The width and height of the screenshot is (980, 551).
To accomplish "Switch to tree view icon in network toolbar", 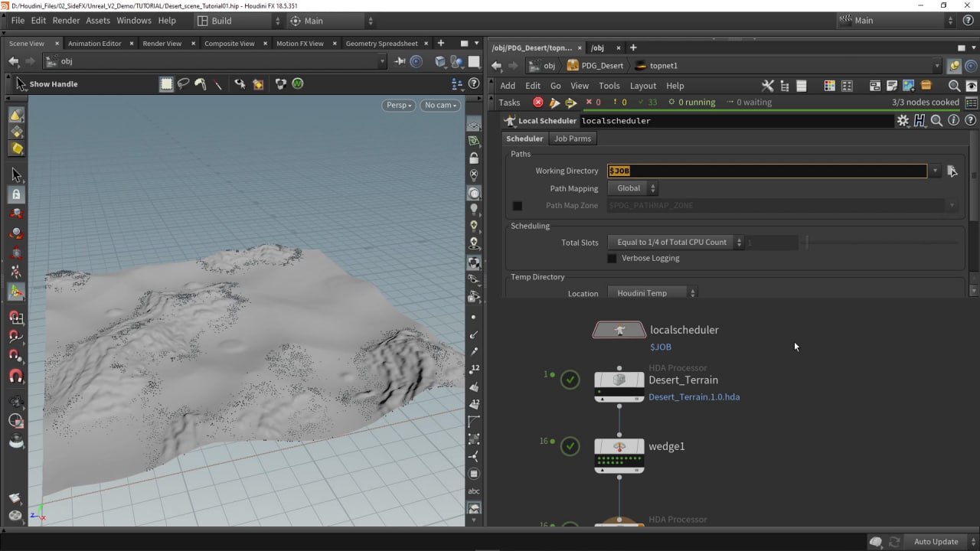I will [785, 86].
